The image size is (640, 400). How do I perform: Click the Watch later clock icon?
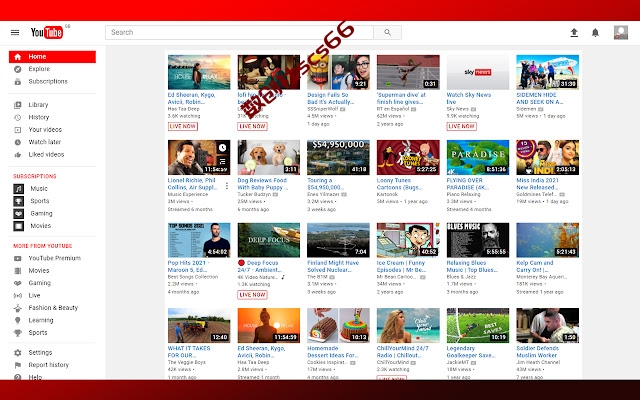pos(18,142)
